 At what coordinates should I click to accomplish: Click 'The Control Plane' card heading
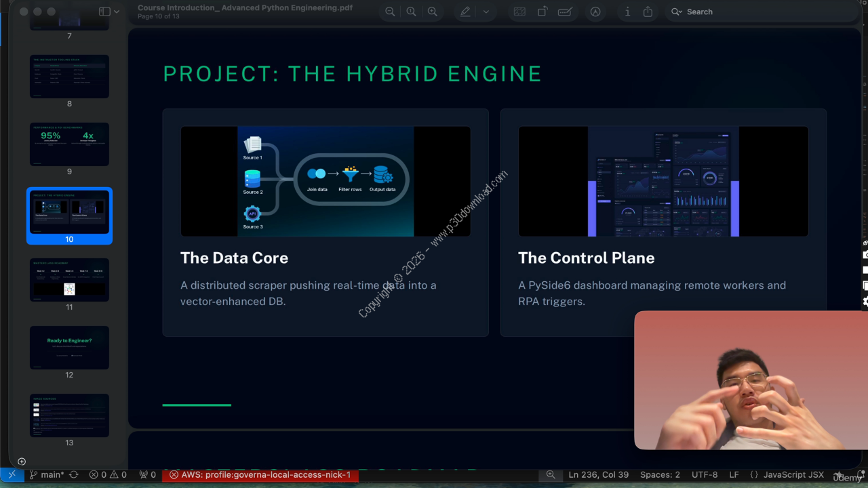tap(586, 258)
